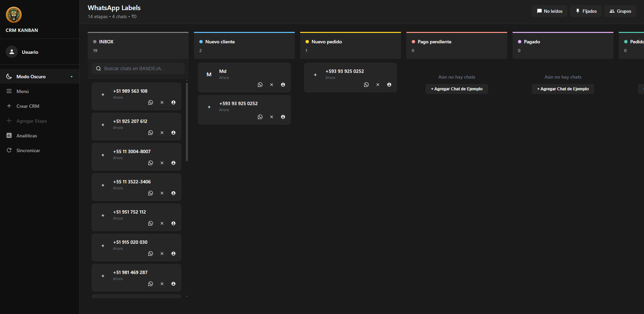Select Sincronizar in the sidebar
Viewport: 644px width, 314px height.
pos(28,150)
